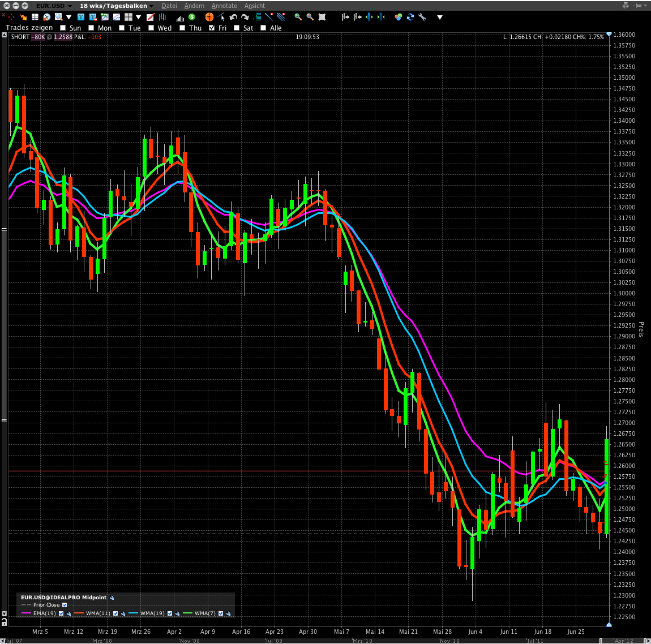Click the magnifier chart search icon
This screenshot has width=651, height=644.
click(58, 17)
